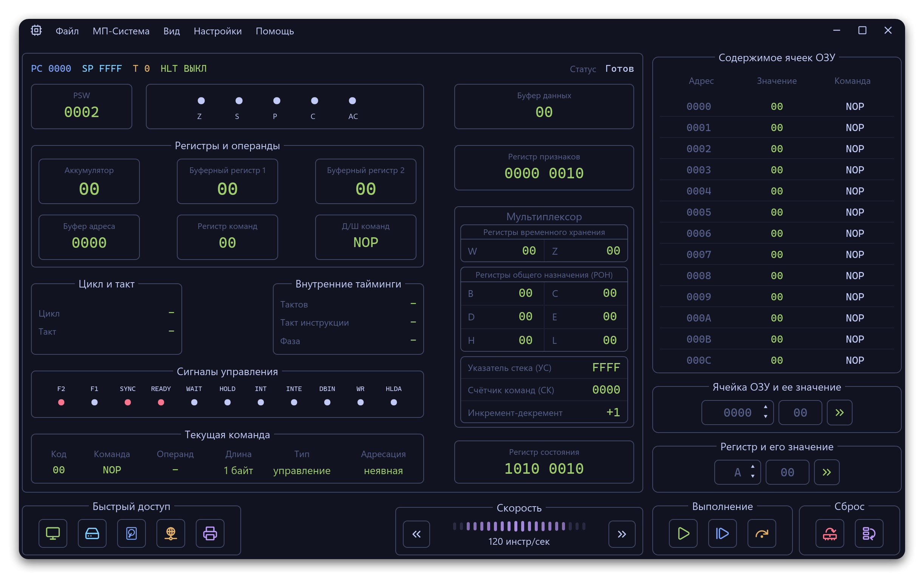Open the network globe tool in quick access
924x578 pixels.
point(171,533)
